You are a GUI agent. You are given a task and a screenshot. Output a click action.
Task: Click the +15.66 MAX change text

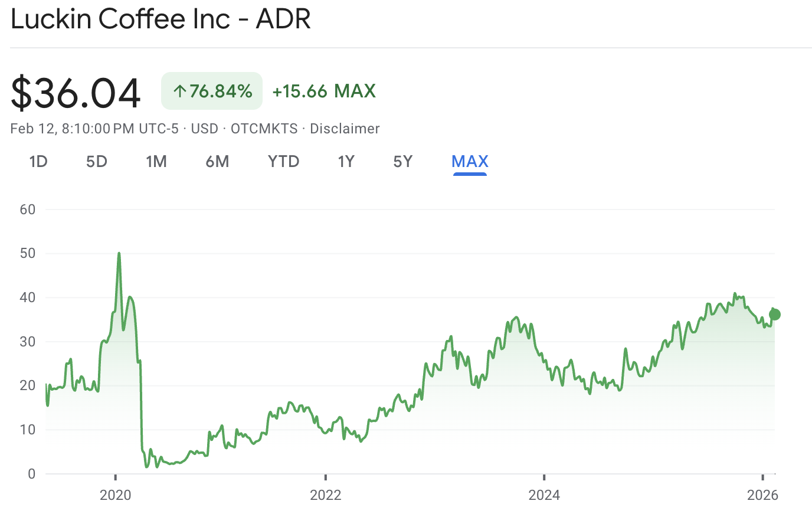324,91
